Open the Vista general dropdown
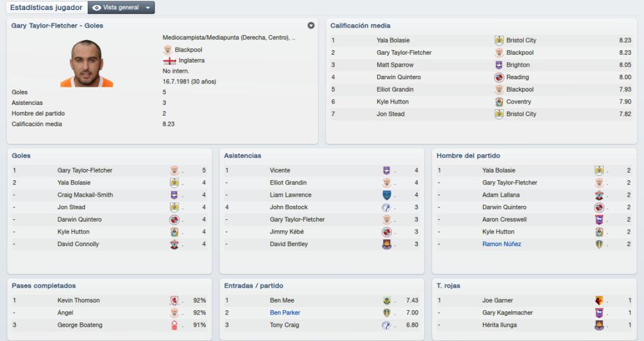 (121, 8)
